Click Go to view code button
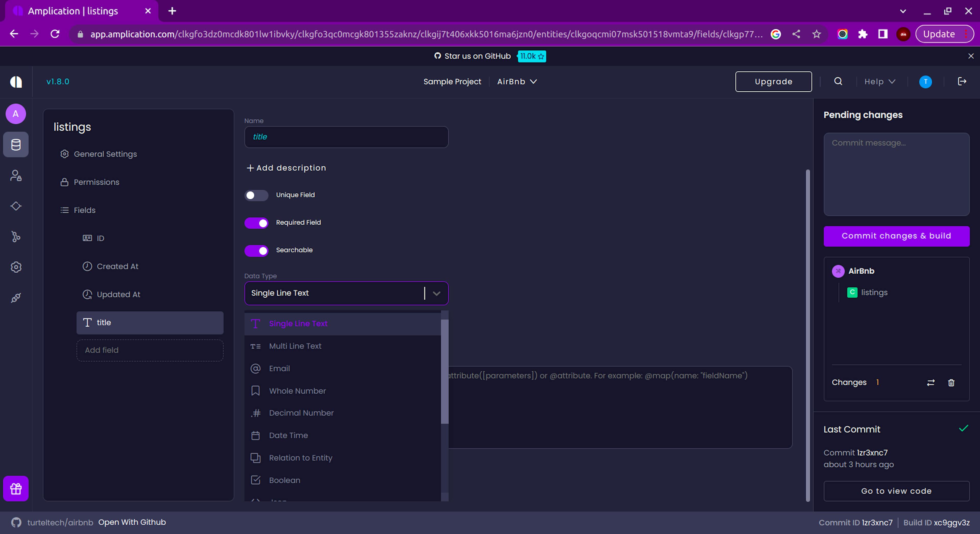 897,491
